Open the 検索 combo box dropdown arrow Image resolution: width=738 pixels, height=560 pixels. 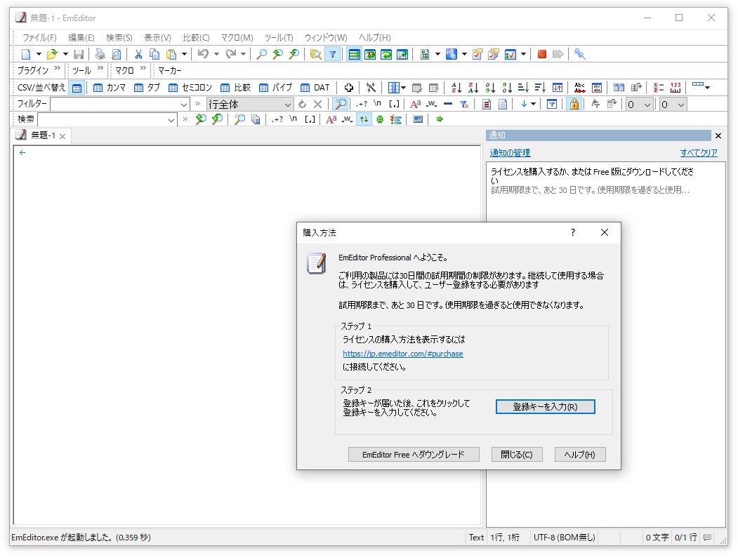coord(171,120)
